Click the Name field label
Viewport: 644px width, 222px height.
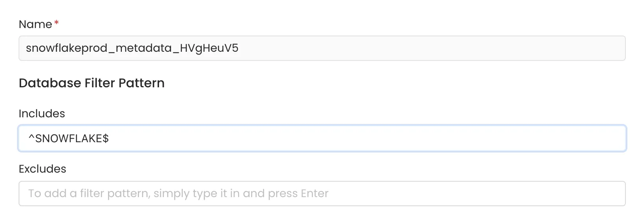[x=35, y=24]
